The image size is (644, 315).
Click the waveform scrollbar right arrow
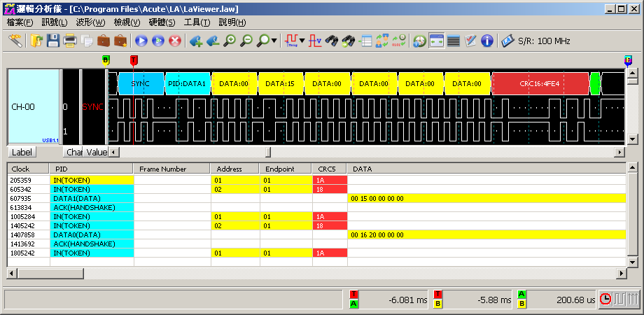click(x=619, y=152)
